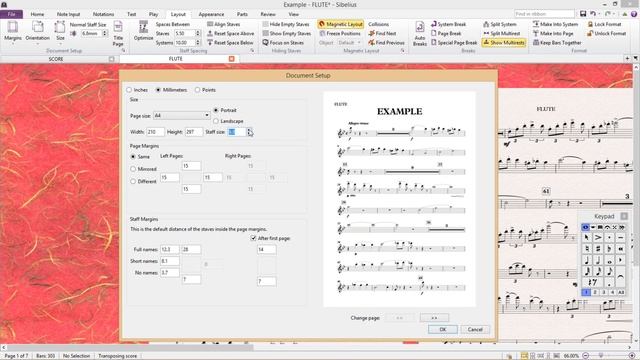This screenshot has width=640, height=360.
Task: Click Cancel in Document Setup dialog
Action: (475, 329)
